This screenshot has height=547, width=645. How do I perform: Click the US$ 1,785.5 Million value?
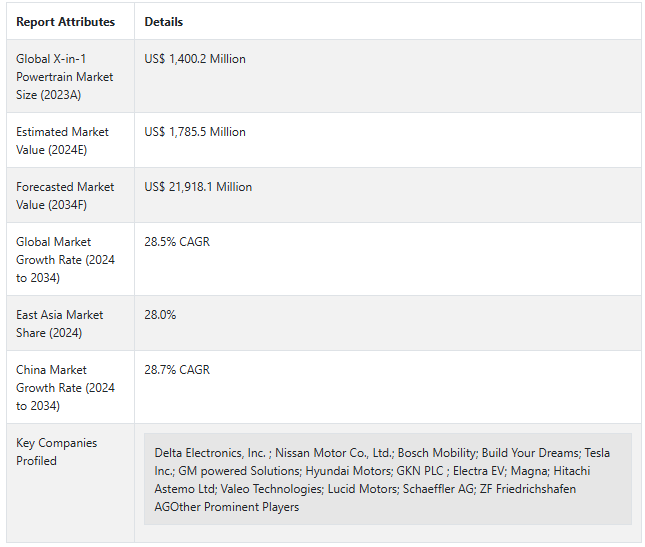pyautogui.click(x=195, y=132)
